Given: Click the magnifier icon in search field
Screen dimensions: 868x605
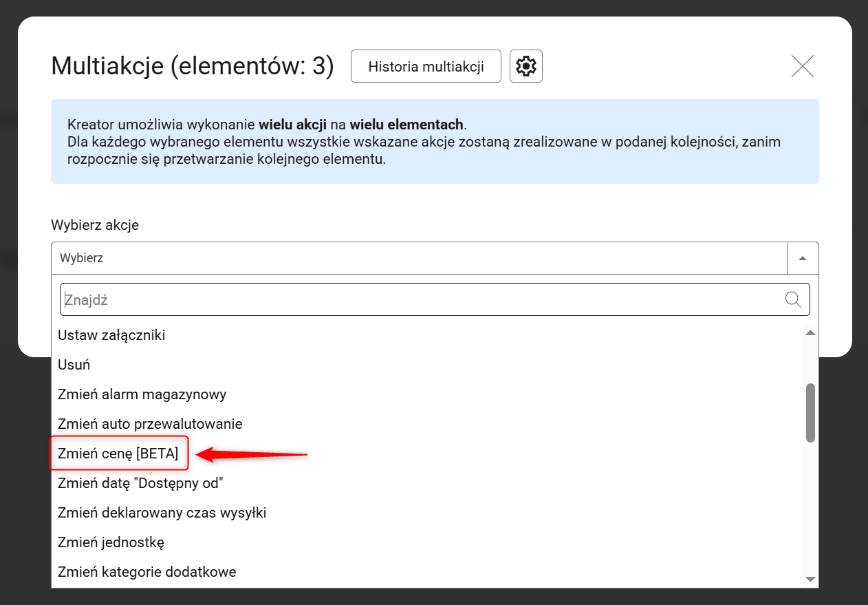Looking at the screenshot, I should [793, 299].
